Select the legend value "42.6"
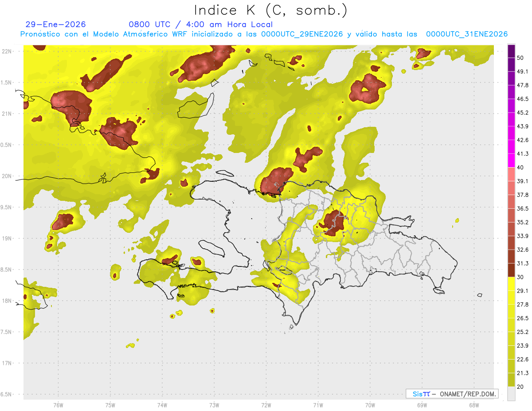The width and height of the screenshot is (532, 411). tap(523, 140)
